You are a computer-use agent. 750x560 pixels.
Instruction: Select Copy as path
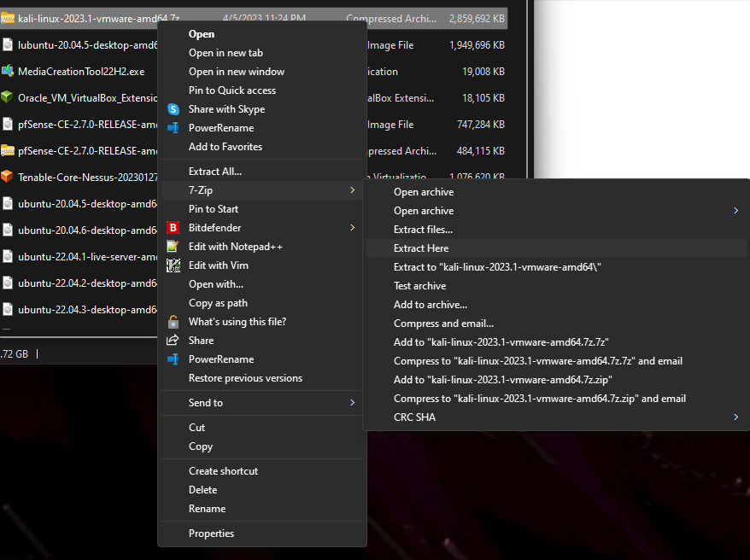218,303
